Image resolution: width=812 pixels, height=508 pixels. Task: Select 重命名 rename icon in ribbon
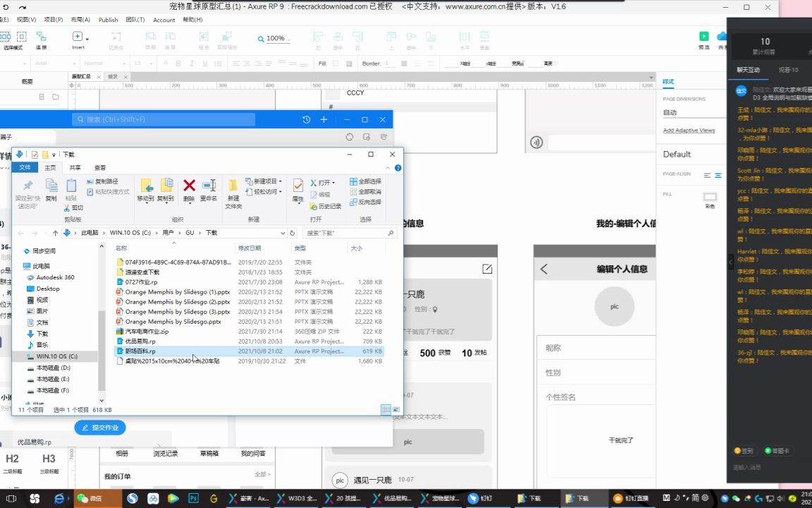click(x=209, y=185)
